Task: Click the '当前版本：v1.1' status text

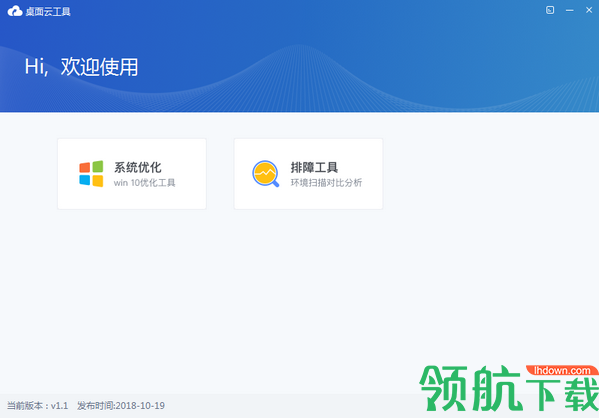Action: pos(37,406)
